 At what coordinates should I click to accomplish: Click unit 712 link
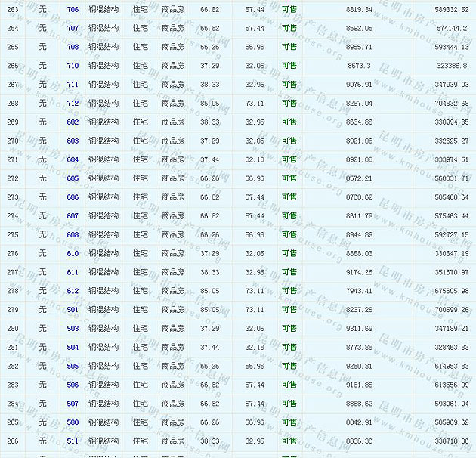(73, 104)
